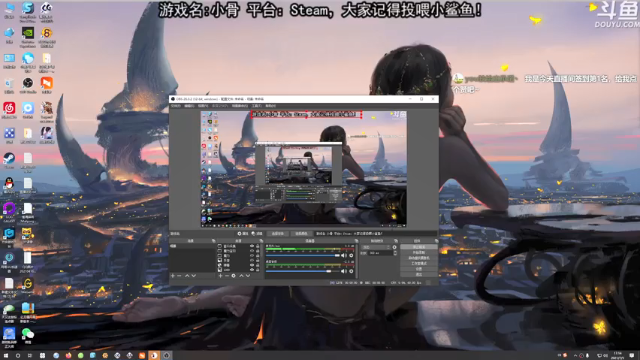Adjust transition duration spinner arrows
Viewport: 640px width, 360px height.
(x=395, y=253)
